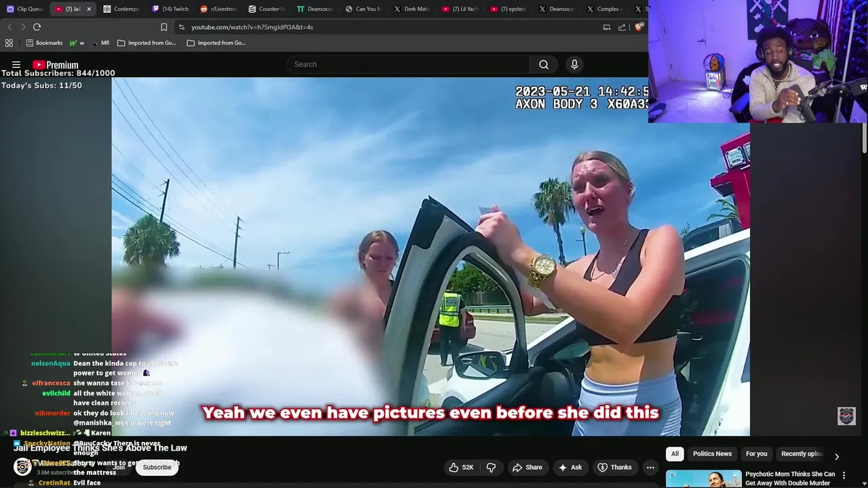Click the picture-in-picture icon in address bar

(x=606, y=27)
